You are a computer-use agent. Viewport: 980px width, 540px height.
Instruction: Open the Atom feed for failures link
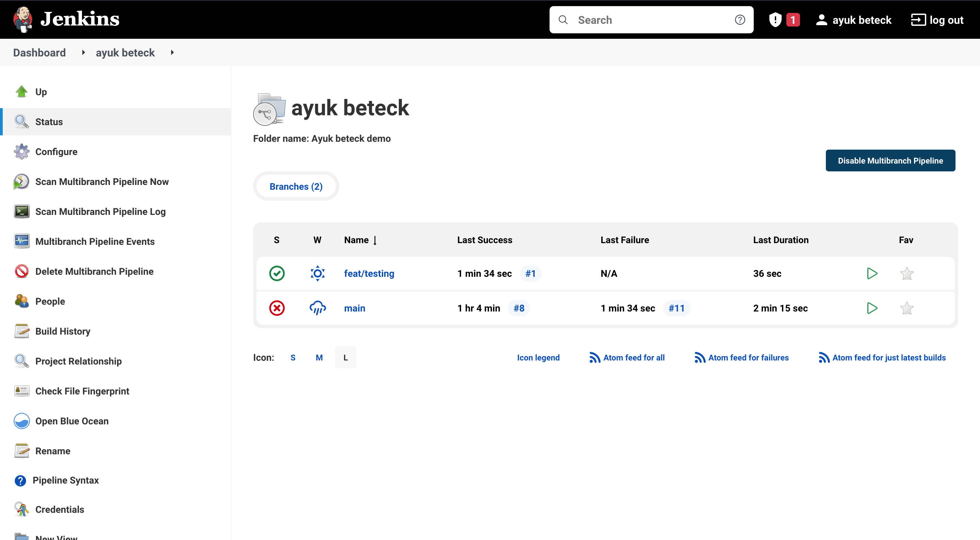point(748,357)
